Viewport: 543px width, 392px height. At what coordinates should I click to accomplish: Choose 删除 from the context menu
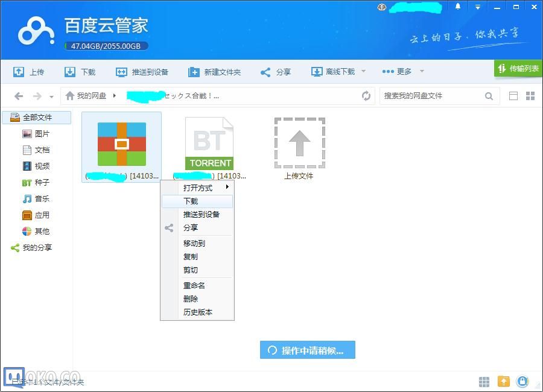(x=197, y=299)
